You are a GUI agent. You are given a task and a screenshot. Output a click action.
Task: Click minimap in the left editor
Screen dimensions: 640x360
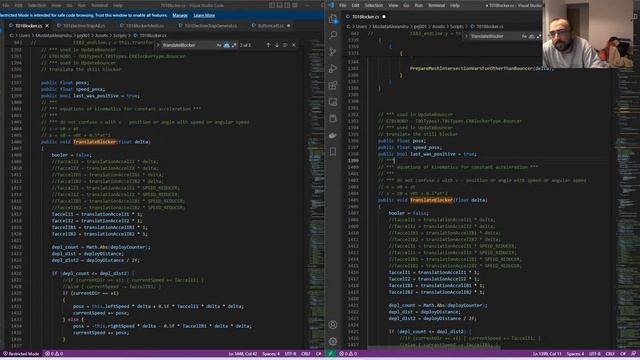(x=315, y=196)
